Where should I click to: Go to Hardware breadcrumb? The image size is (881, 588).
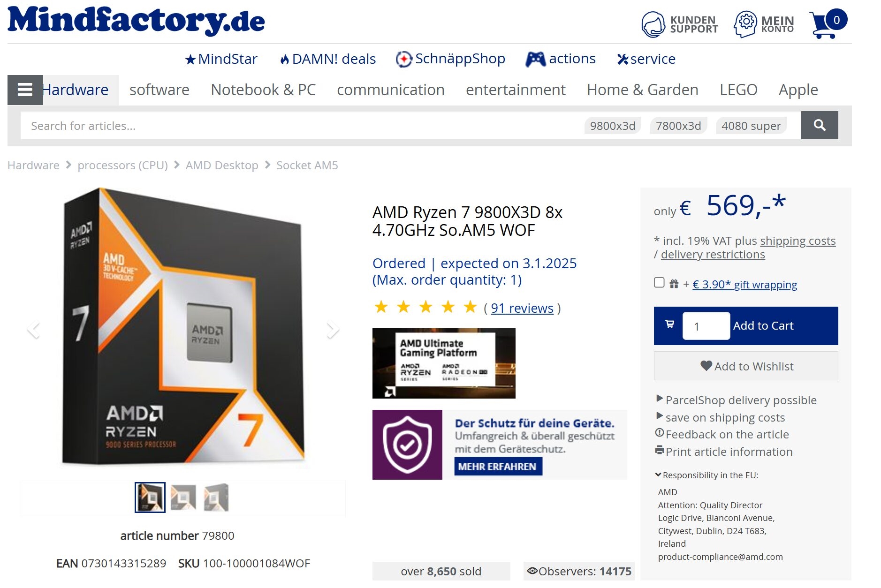[33, 165]
